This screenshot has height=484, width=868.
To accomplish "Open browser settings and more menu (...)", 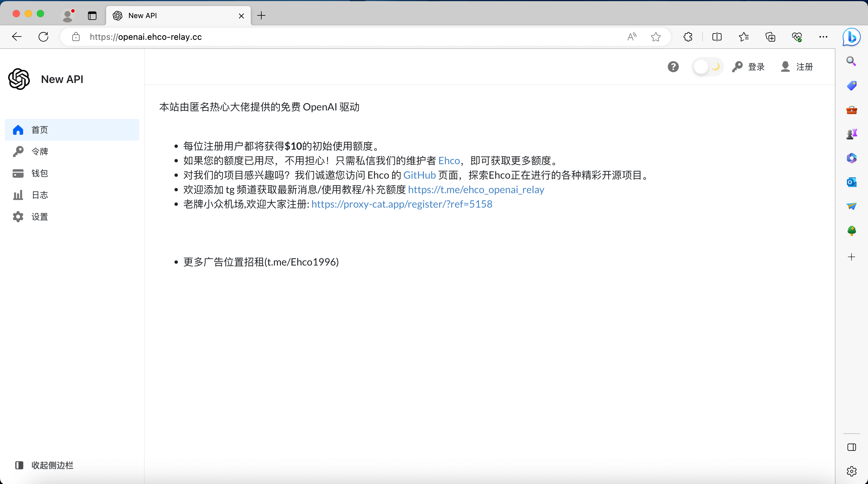I will [x=823, y=37].
